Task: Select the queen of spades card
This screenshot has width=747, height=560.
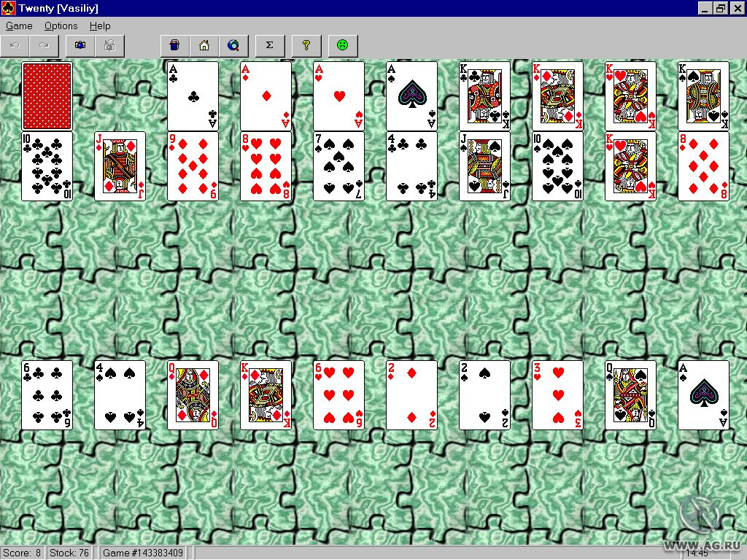Action: (630, 395)
